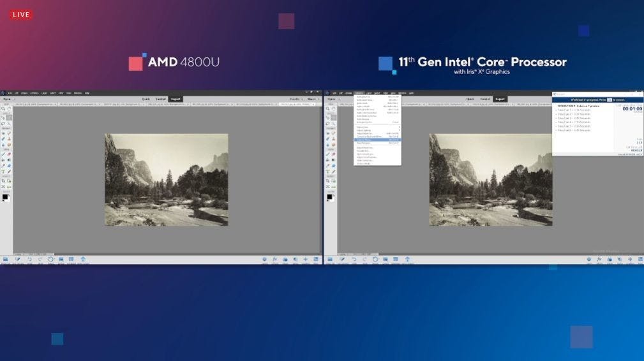
Task: Click the 00:01:09 timer in the workload popup
Action: (x=632, y=109)
